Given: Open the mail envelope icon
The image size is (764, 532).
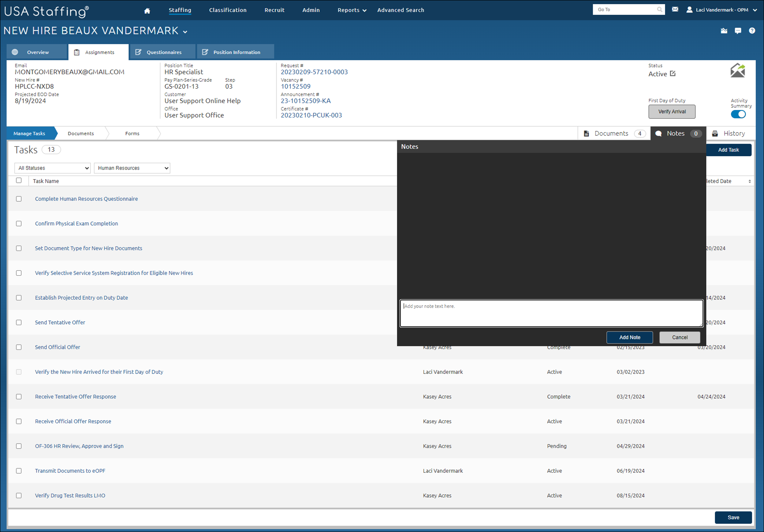Looking at the screenshot, I should [x=675, y=9].
